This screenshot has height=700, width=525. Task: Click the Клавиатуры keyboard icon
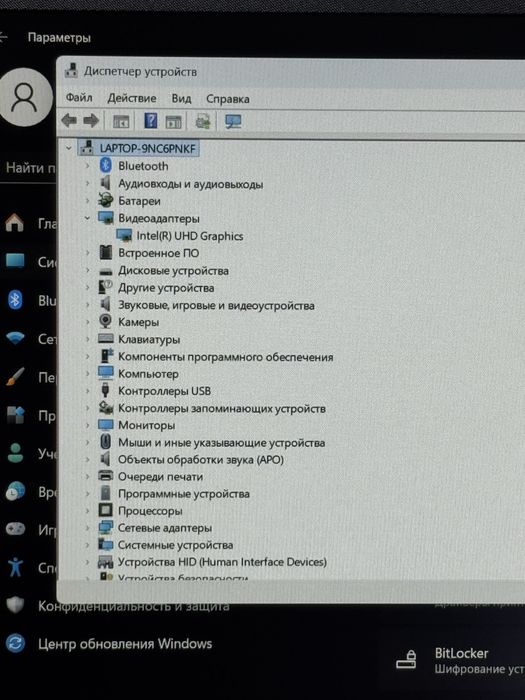105,338
